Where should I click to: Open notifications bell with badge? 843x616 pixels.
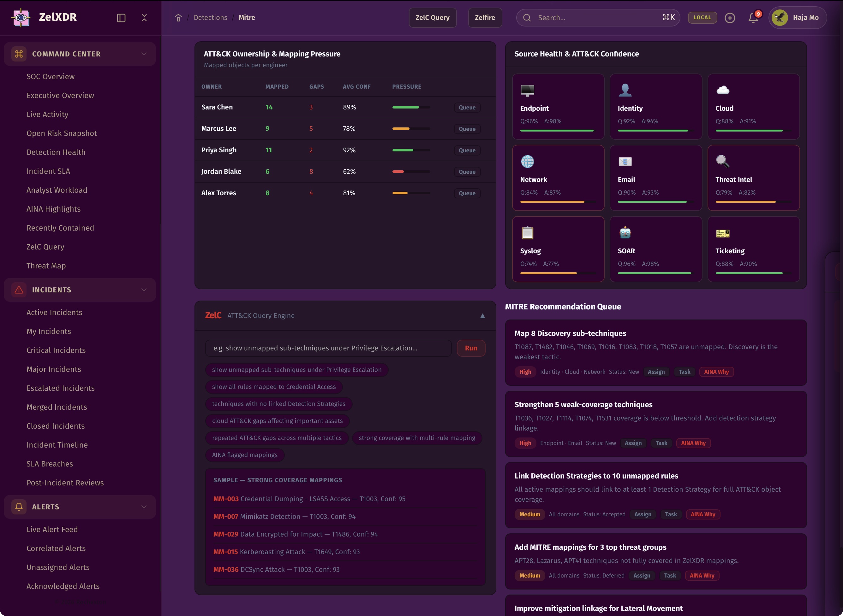tap(753, 18)
